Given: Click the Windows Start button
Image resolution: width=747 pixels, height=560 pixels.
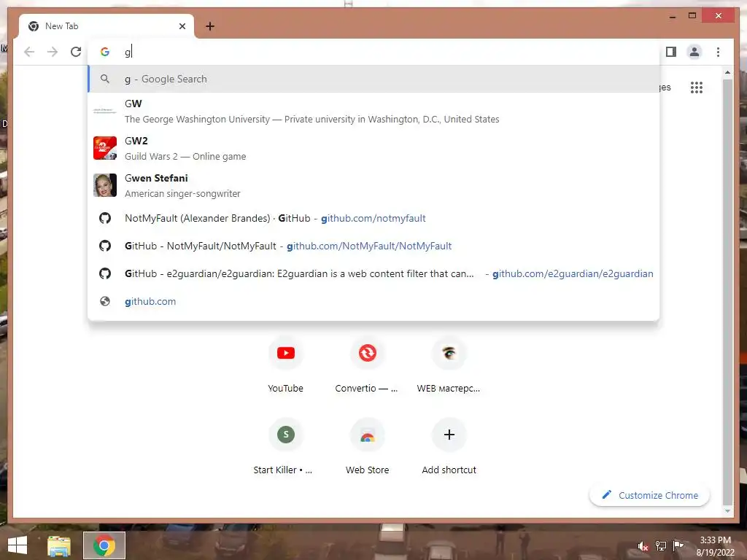Looking at the screenshot, I should point(18,545).
